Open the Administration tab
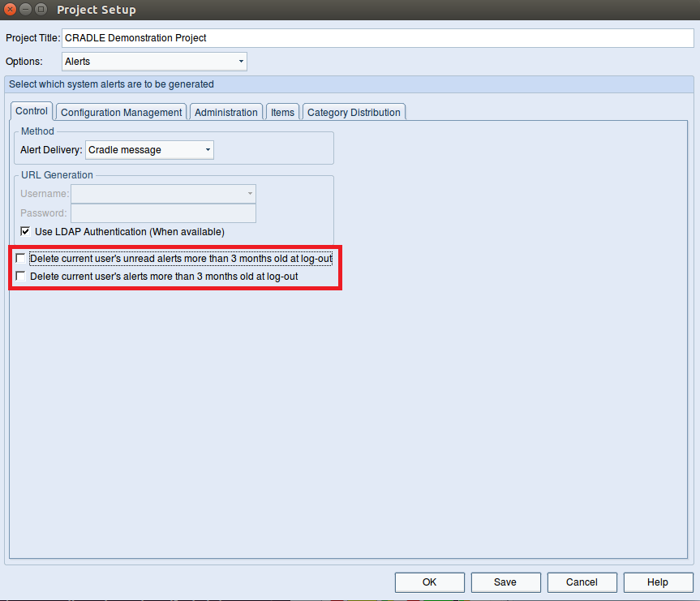The width and height of the screenshot is (700, 601). pos(225,112)
